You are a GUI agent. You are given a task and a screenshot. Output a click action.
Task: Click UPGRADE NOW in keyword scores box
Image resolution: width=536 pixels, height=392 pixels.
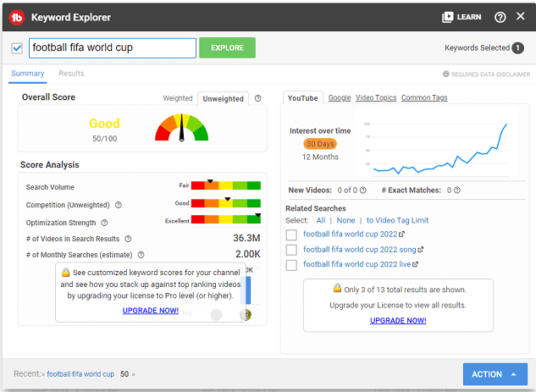[x=151, y=311]
